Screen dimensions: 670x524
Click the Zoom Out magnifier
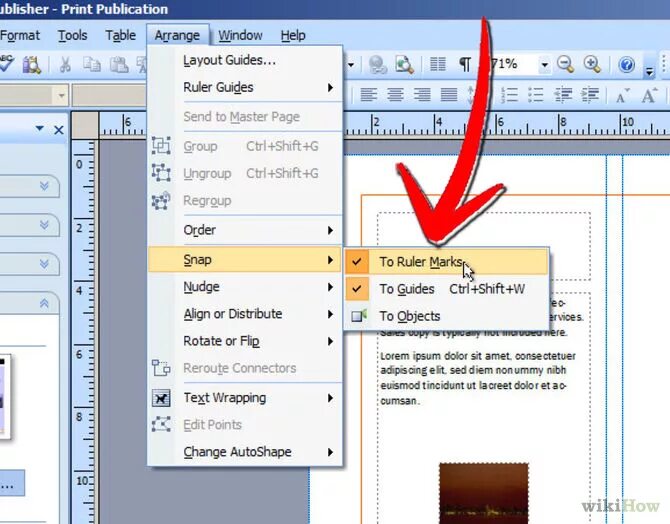tap(565, 65)
